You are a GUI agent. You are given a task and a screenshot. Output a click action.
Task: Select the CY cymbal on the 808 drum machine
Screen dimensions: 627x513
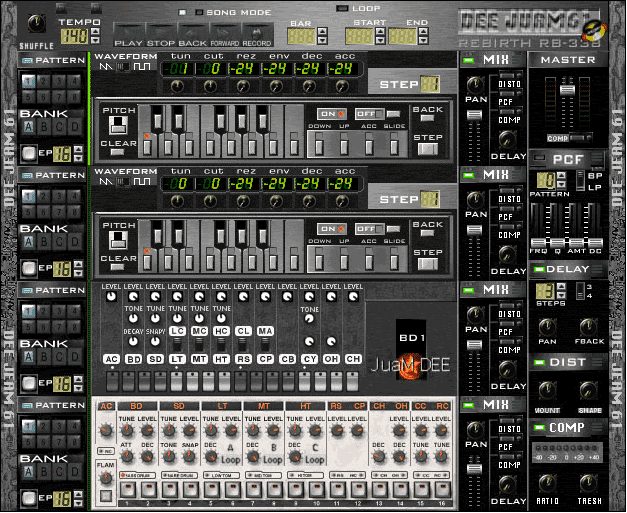(x=309, y=359)
